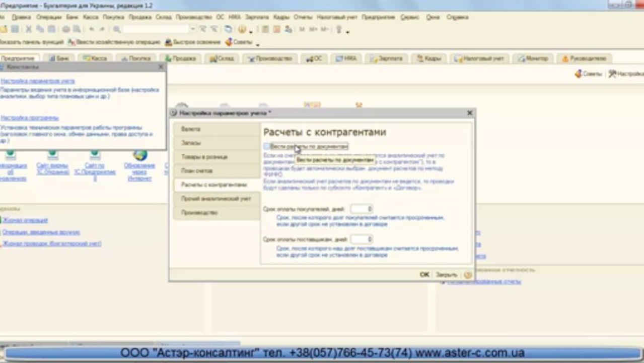Click Показать панель функций
The width and height of the screenshot is (644, 363).
click(32, 42)
